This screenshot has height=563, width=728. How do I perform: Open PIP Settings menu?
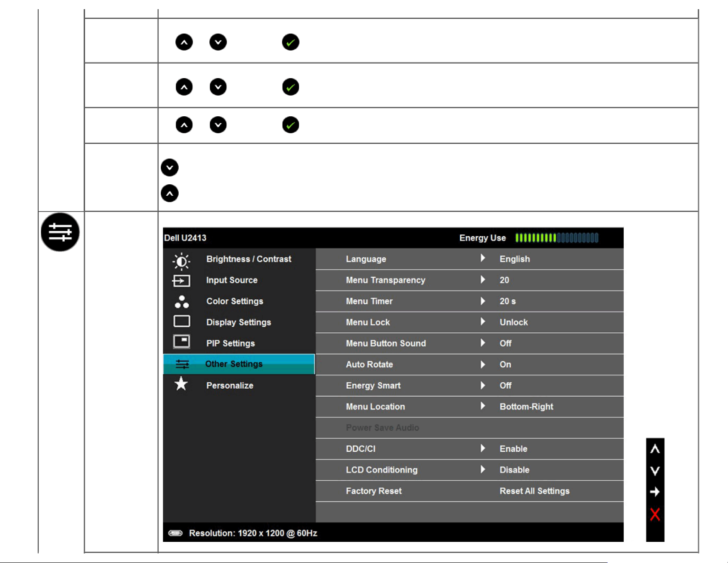click(x=231, y=343)
